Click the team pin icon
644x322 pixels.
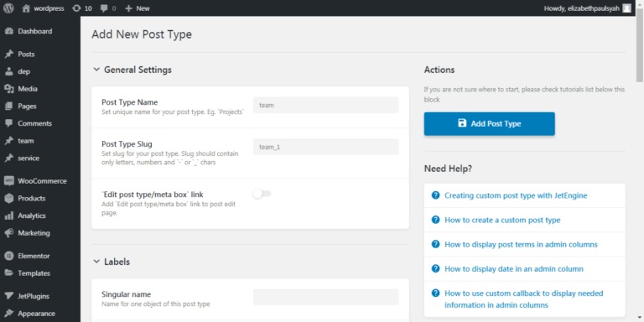tap(8, 141)
